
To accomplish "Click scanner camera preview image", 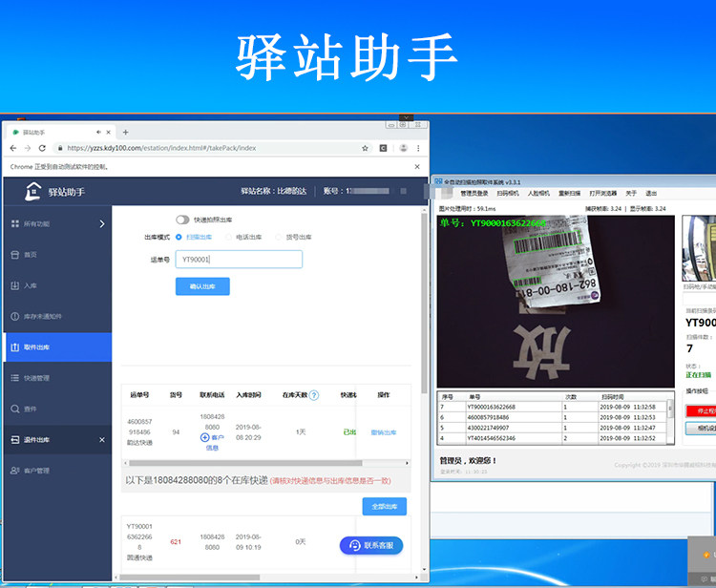I will coord(556,302).
